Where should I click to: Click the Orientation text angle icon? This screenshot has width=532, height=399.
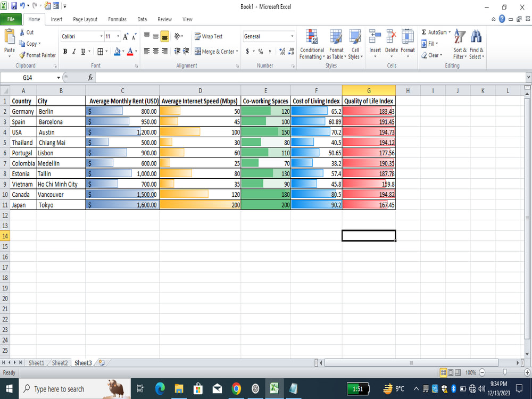178,36
